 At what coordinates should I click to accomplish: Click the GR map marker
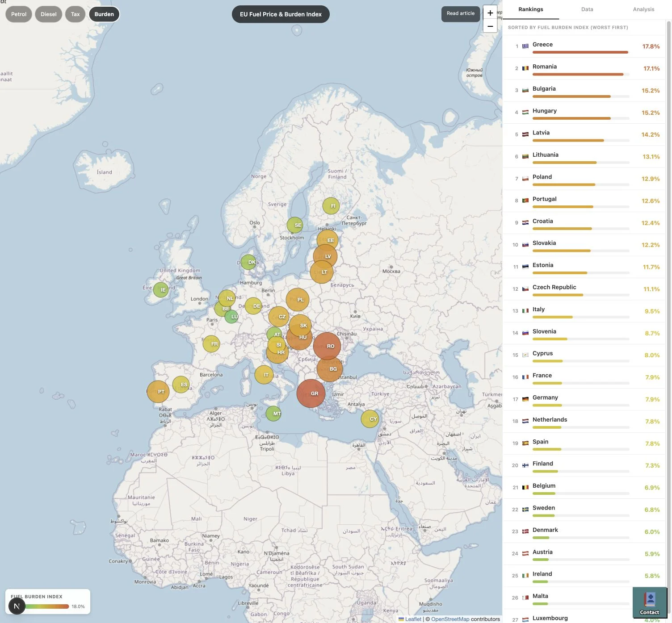pos(311,393)
